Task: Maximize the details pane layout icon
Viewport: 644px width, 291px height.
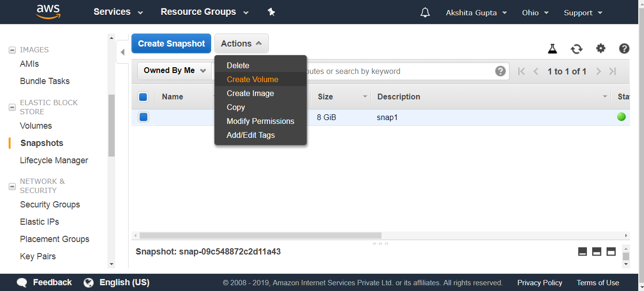Action: point(611,252)
